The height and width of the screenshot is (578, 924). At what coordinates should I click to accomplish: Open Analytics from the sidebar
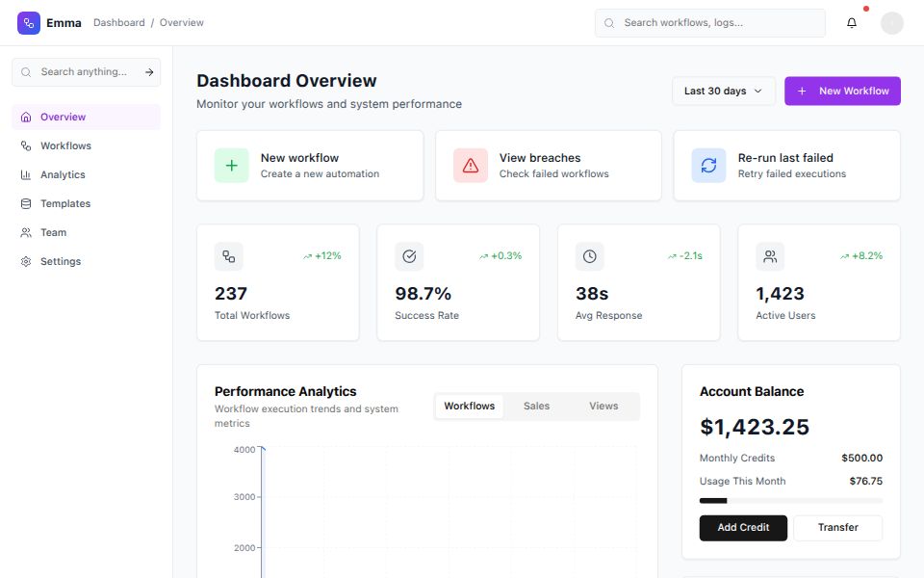27,174
